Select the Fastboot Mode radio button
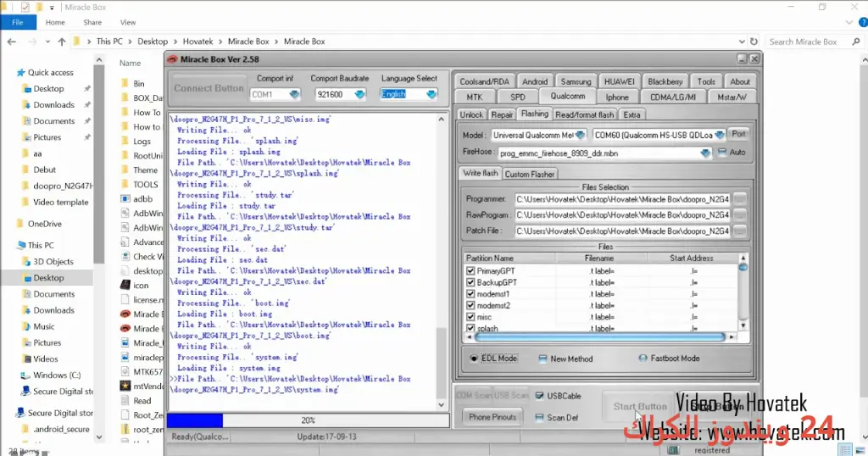This screenshot has height=456, width=868. pos(643,359)
